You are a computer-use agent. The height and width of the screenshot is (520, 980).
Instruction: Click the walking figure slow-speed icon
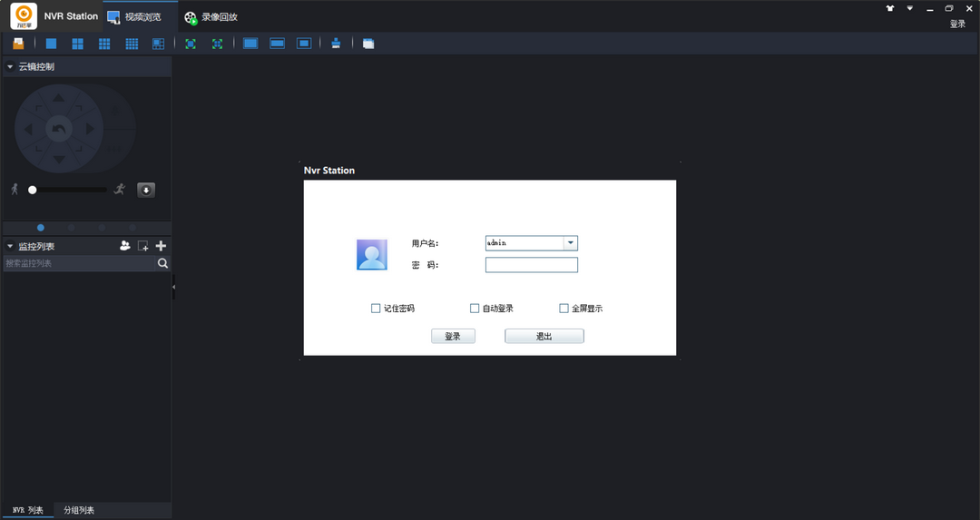pos(15,189)
